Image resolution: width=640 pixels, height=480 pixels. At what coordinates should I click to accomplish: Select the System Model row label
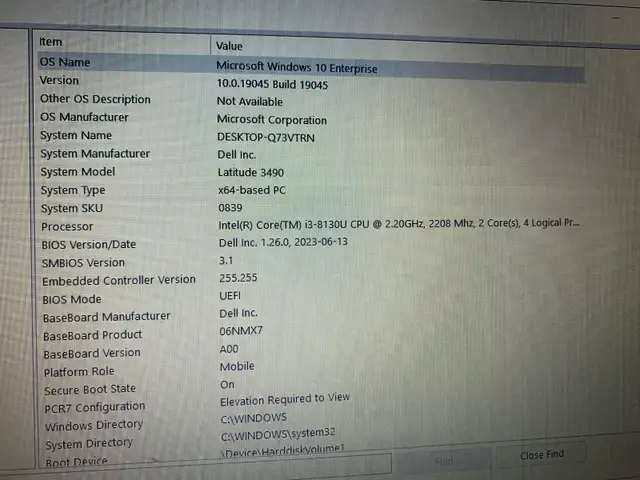point(78,172)
